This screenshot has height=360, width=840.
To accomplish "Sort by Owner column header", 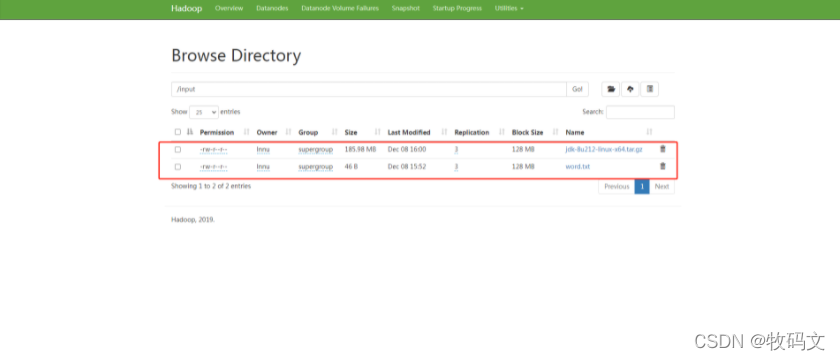I will [x=267, y=132].
